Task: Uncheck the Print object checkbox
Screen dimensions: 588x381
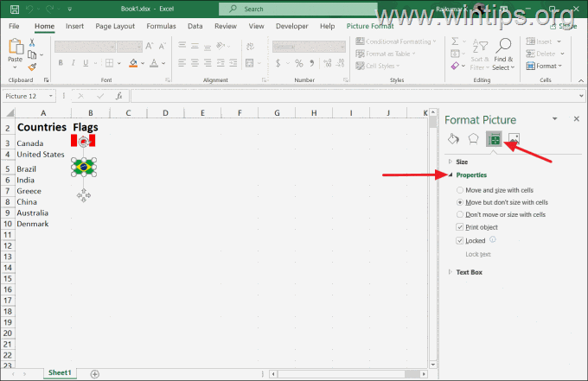Action: click(x=460, y=227)
